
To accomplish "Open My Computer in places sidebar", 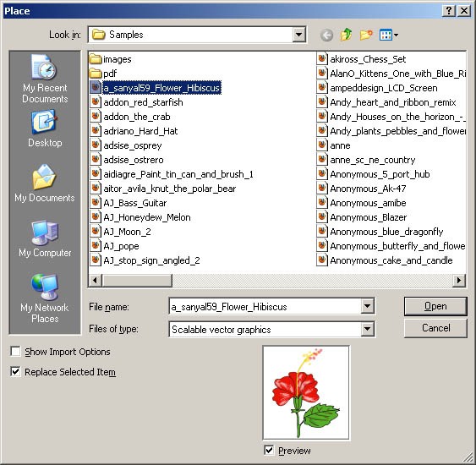I will 45,238.
